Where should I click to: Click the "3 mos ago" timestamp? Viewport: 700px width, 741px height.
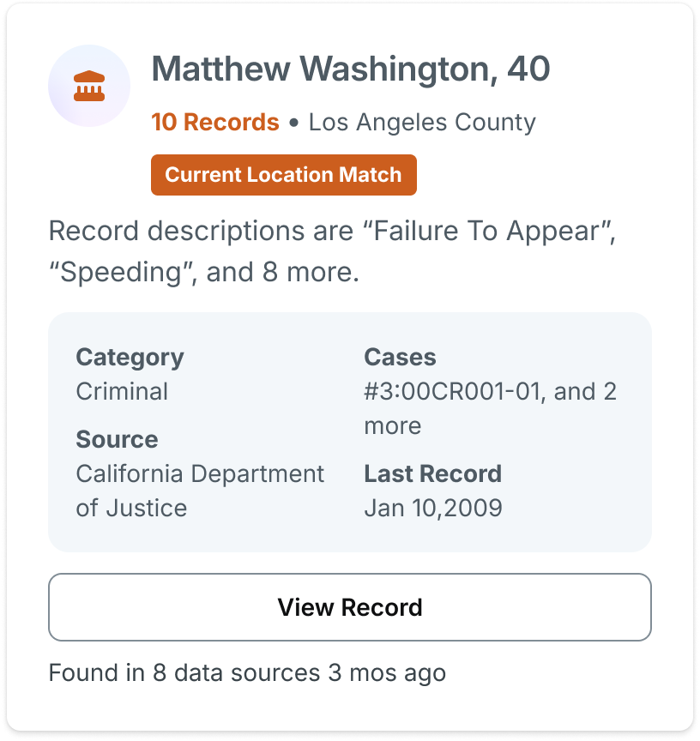[x=387, y=672]
